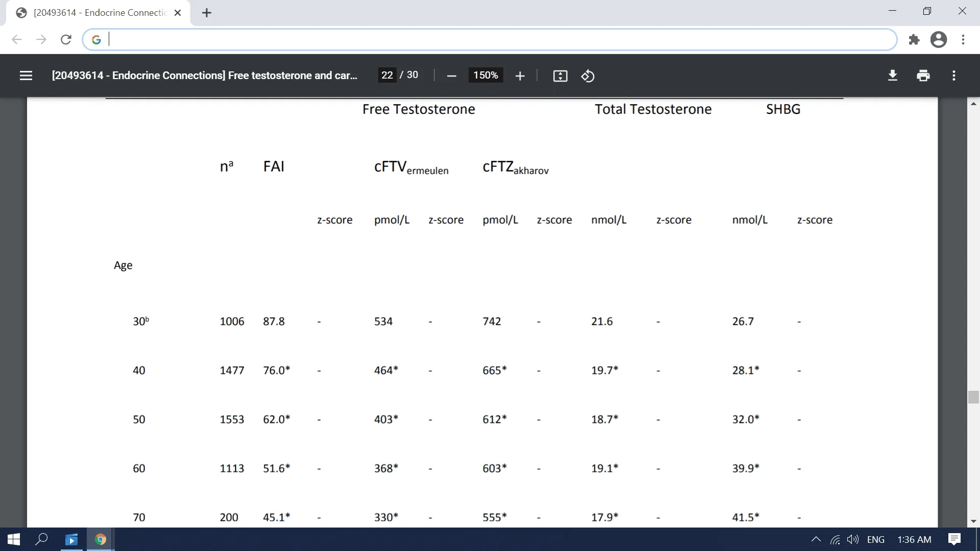Click the FAI column header
This screenshot has height=551, width=980.
(x=274, y=166)
